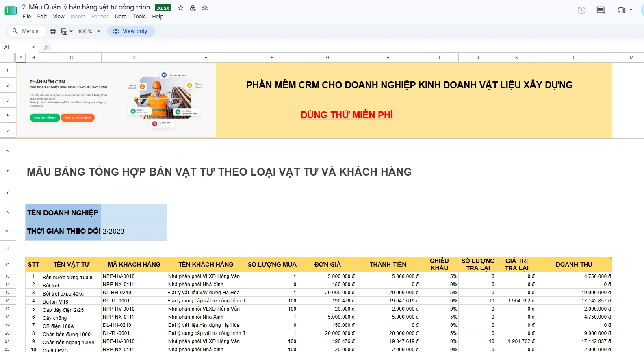
Task: Click the Google Sheets home icon
Action: tap(11, 11)
